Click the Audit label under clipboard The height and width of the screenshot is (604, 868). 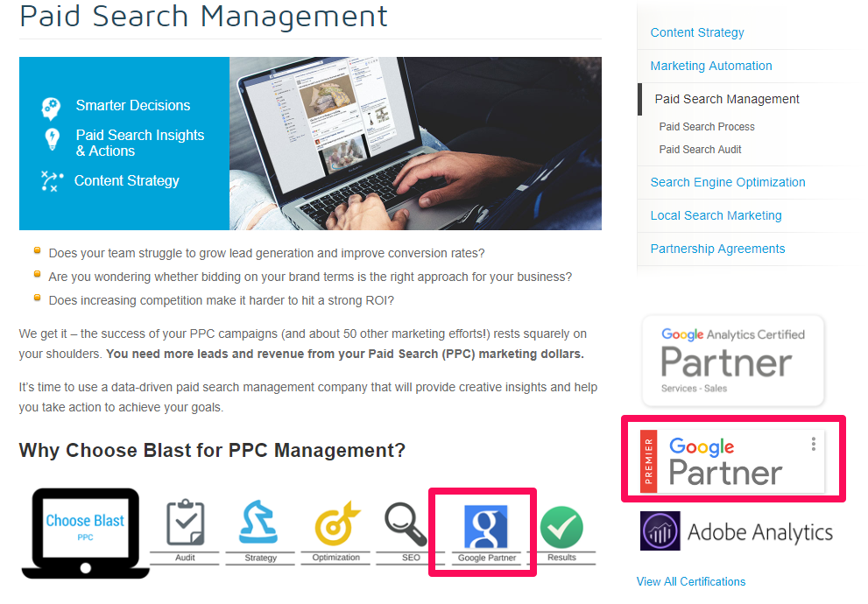[x=185, y=558]
